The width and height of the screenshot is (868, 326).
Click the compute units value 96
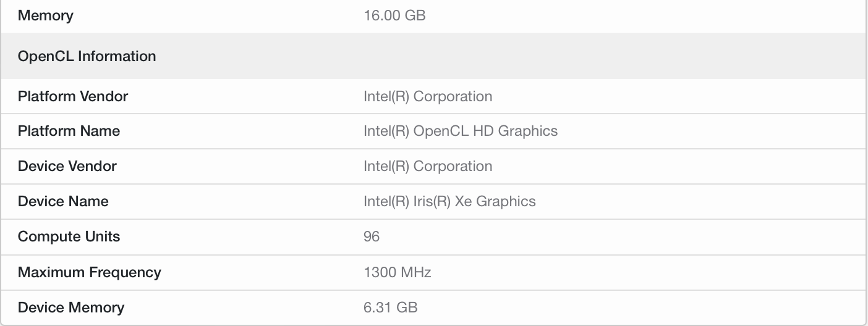[372, 236]
